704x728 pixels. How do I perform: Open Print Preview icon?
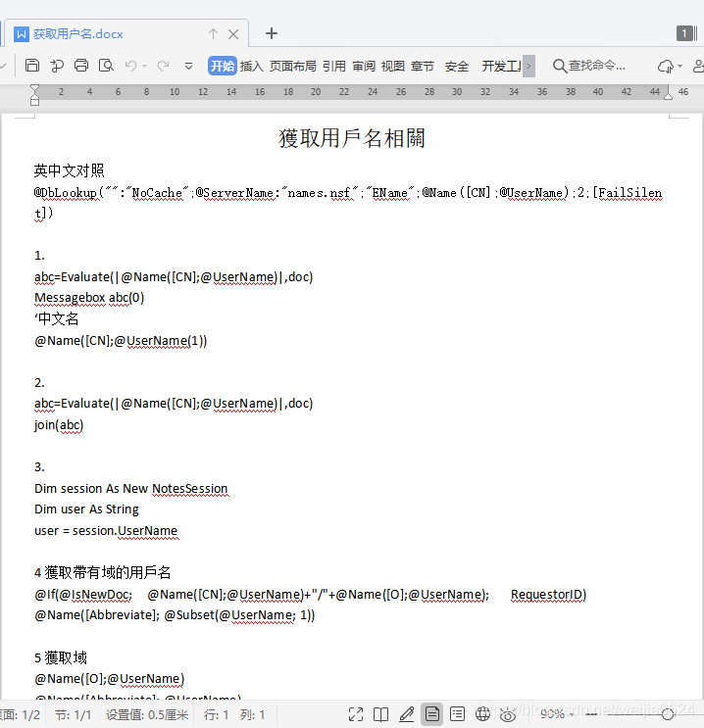tap(107, 66)
